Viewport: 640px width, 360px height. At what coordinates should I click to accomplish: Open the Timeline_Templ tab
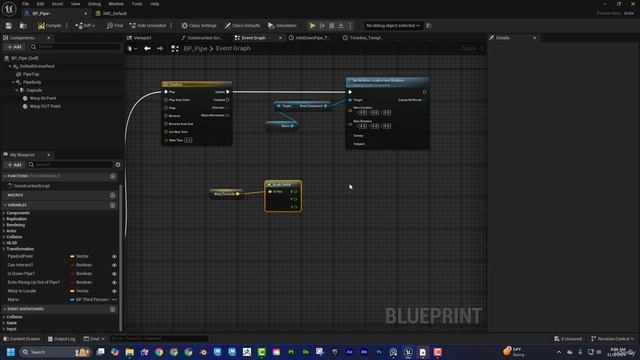click(362, 38)
